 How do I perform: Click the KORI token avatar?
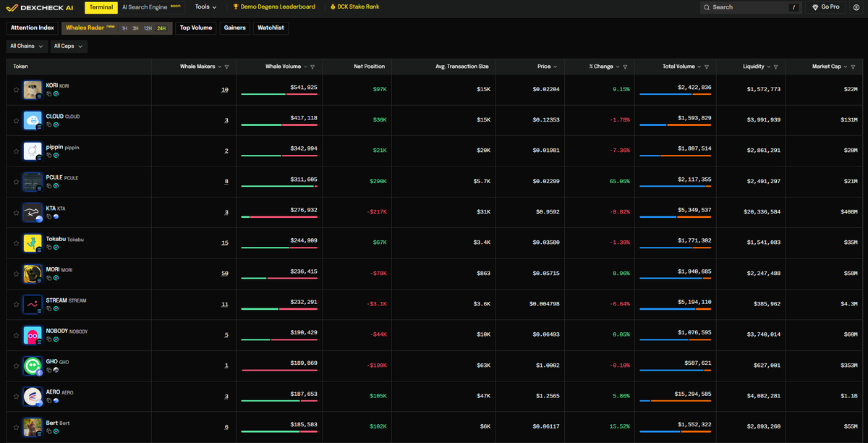click(x=32, y=90)
